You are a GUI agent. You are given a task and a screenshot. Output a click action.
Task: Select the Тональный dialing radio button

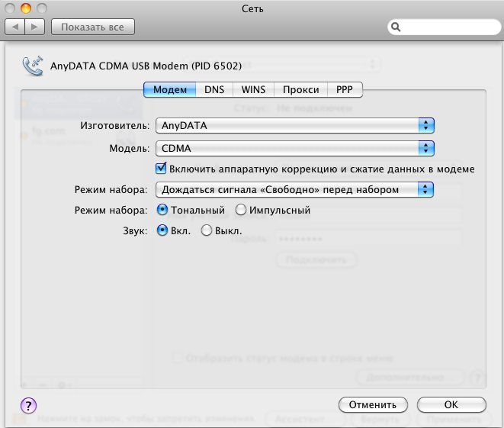162,210
